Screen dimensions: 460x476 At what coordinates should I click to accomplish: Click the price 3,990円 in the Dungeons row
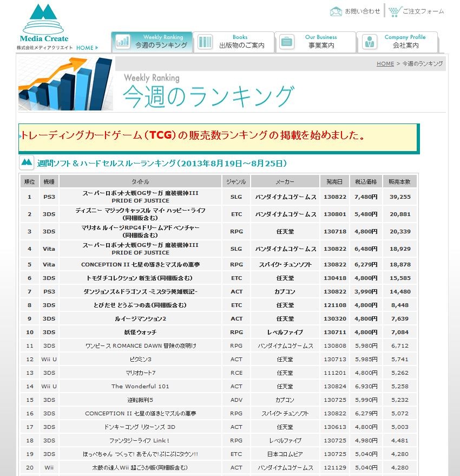point(366,292)
